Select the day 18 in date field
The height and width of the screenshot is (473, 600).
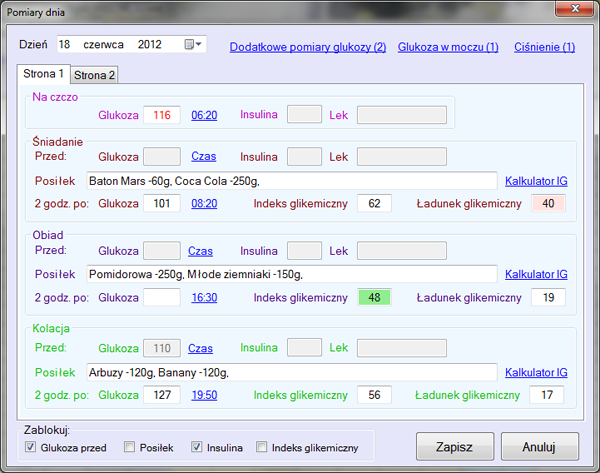(64, 44)
